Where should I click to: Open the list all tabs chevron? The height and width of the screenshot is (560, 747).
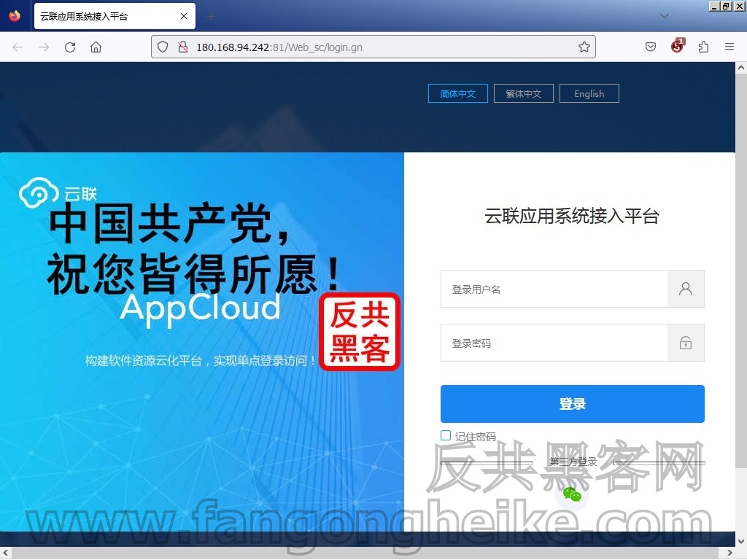click(664, 16)
